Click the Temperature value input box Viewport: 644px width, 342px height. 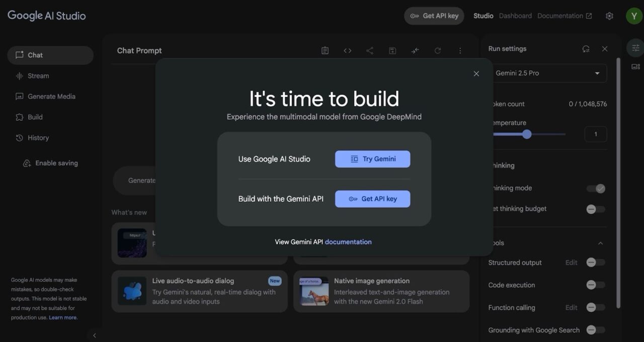pyautogui.click(x=596, y=134)
